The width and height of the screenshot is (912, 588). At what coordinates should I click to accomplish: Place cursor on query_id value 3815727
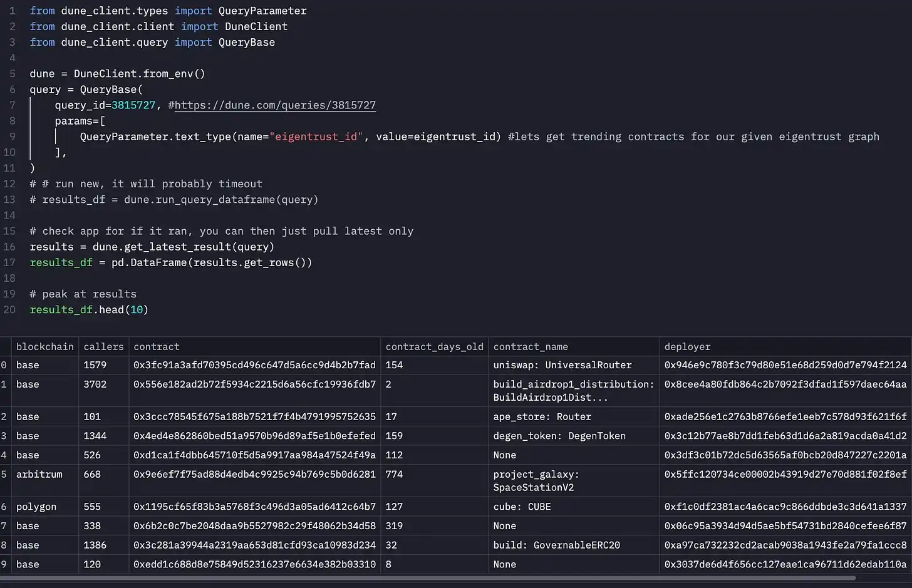(x=133, y=105)
